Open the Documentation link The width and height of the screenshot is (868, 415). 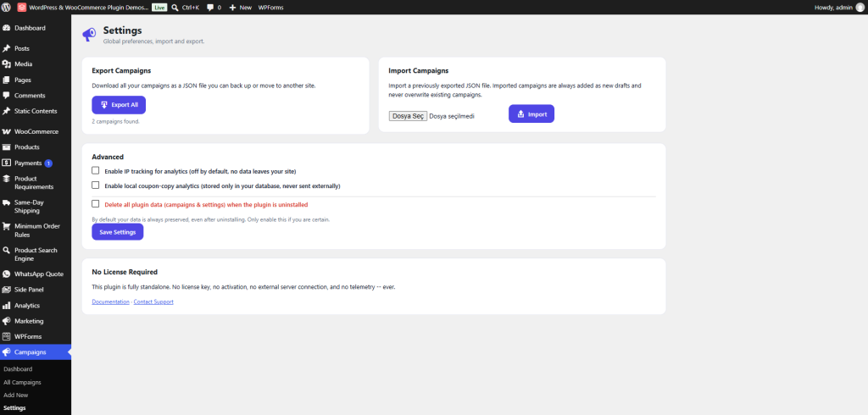pos(111,302)
